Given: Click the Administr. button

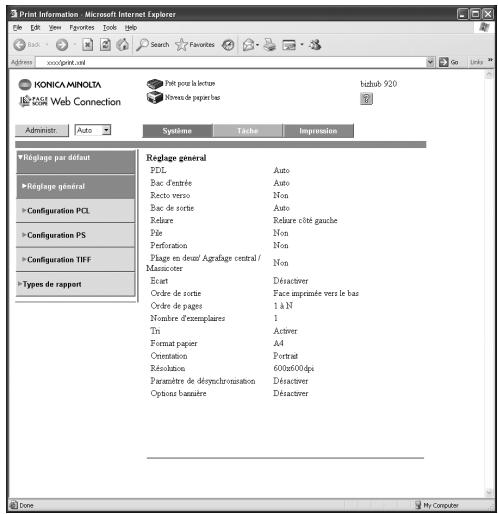Looking at the screenshot, I should coord(42,130).
